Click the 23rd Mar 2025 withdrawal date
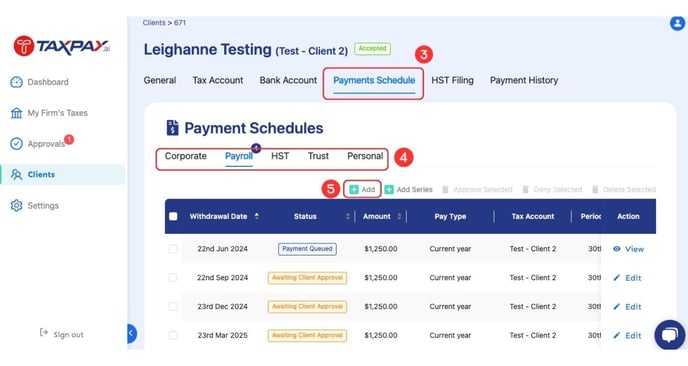 [222, 335]
